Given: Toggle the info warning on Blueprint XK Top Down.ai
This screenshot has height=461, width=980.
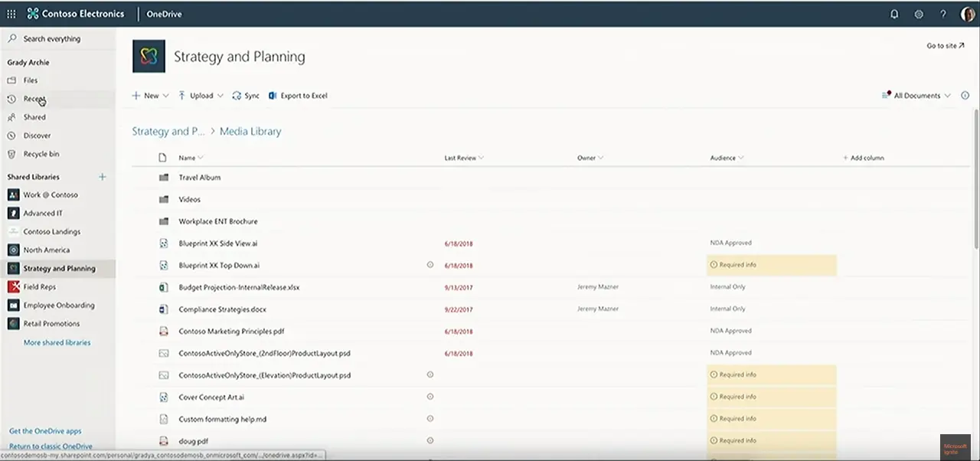Looking at the screenshot, I should click(430, 265).
